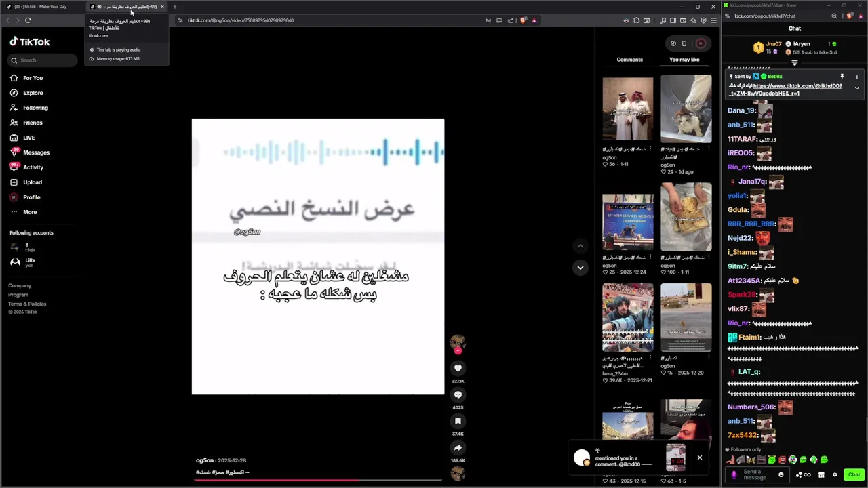Click compass icon beside phone icon
The width and height of the screenshot is (868, 488).
[x=673, y=43]
